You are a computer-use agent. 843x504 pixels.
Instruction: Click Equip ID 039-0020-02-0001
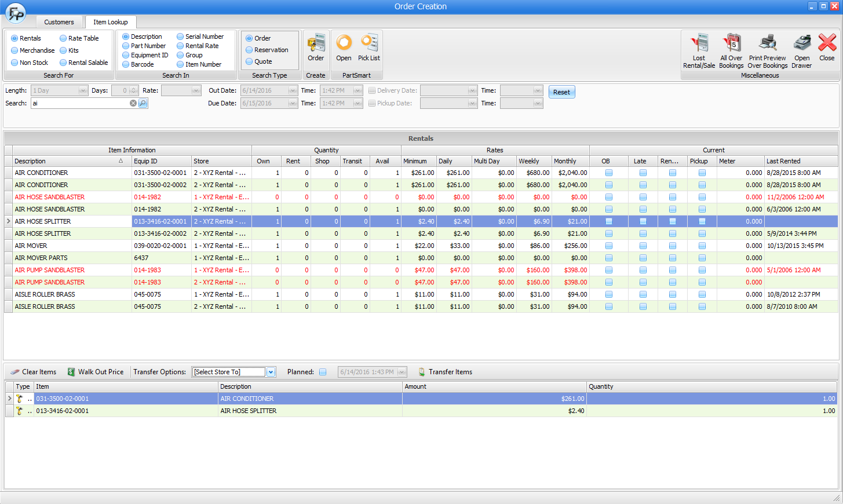(160, 246)
